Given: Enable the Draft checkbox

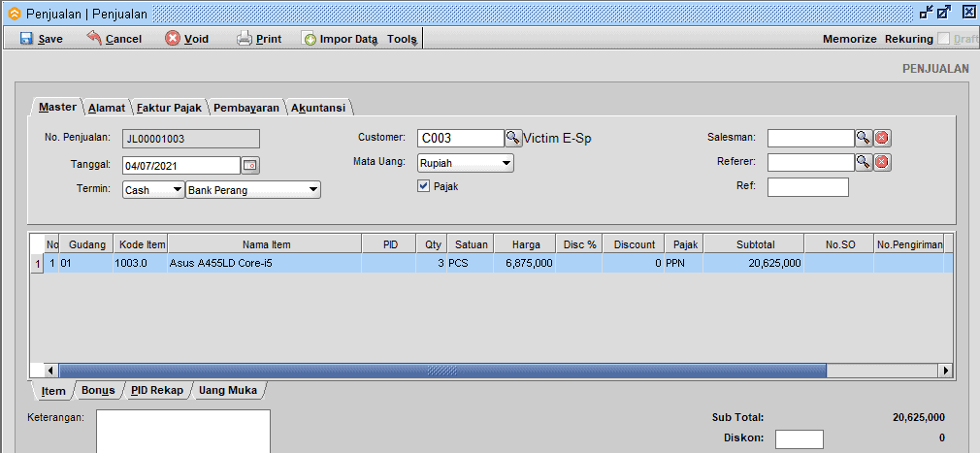Looking at the screenshot, I should click(x=944, y=39).
